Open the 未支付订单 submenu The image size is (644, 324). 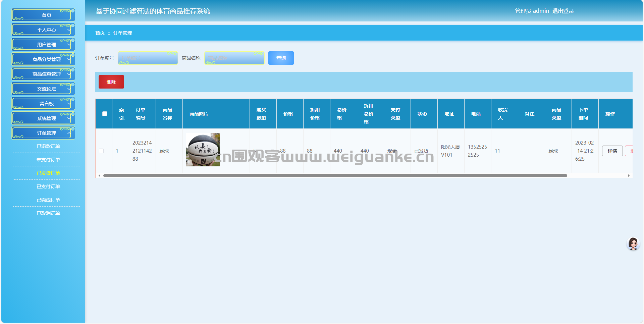(47, 160)
